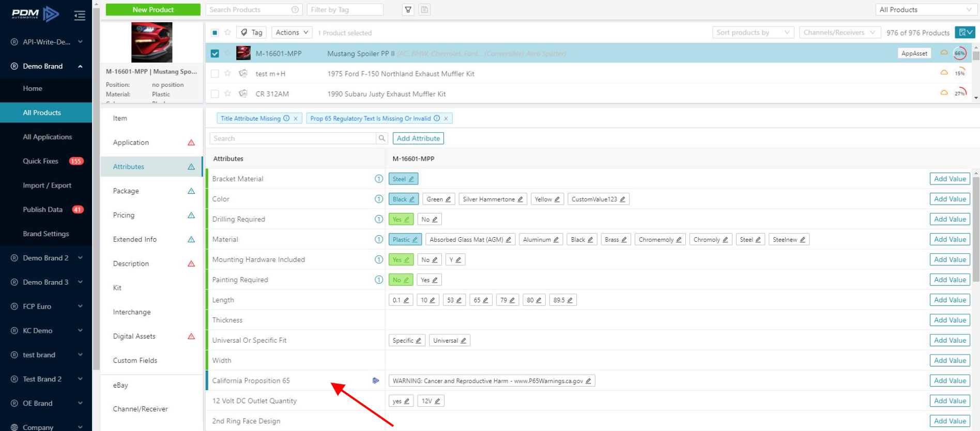Click the New Product button

[x=153, y=10]
